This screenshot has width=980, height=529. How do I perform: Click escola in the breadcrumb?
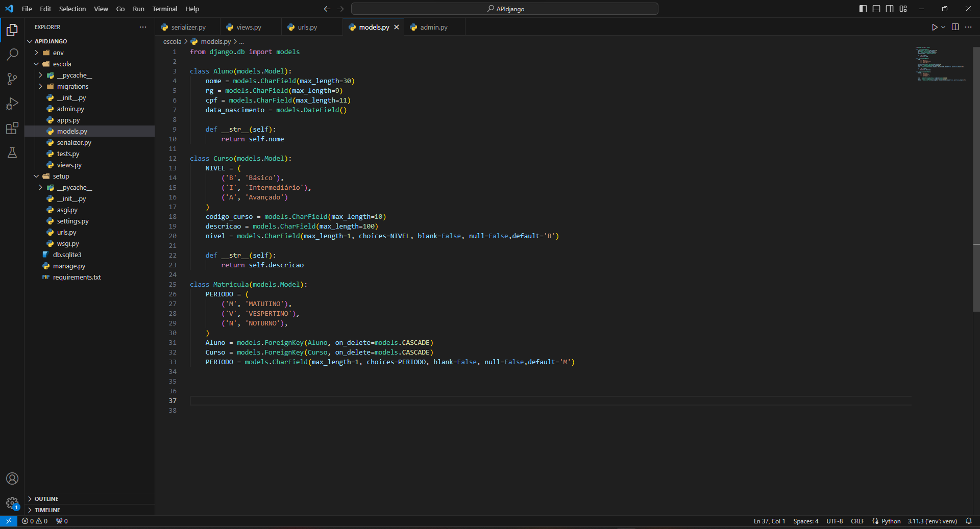click(x=172, y=41)
